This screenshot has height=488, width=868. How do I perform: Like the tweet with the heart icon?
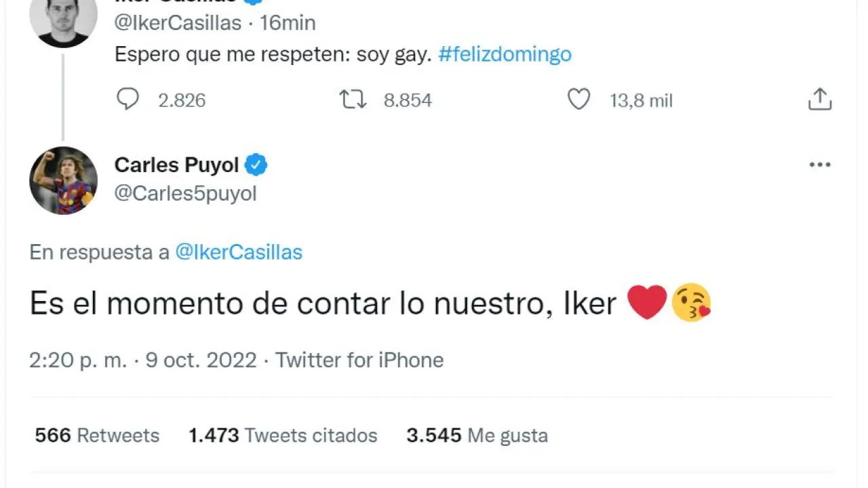coord(578,100)
